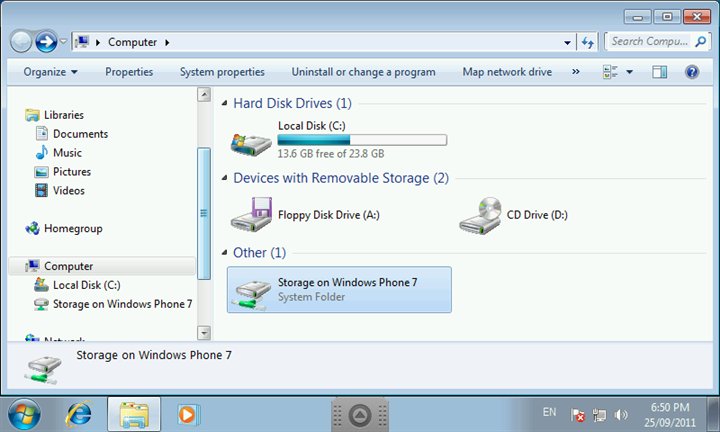
Task: Open Documents library in navigation pane
Action: point(80,134)
